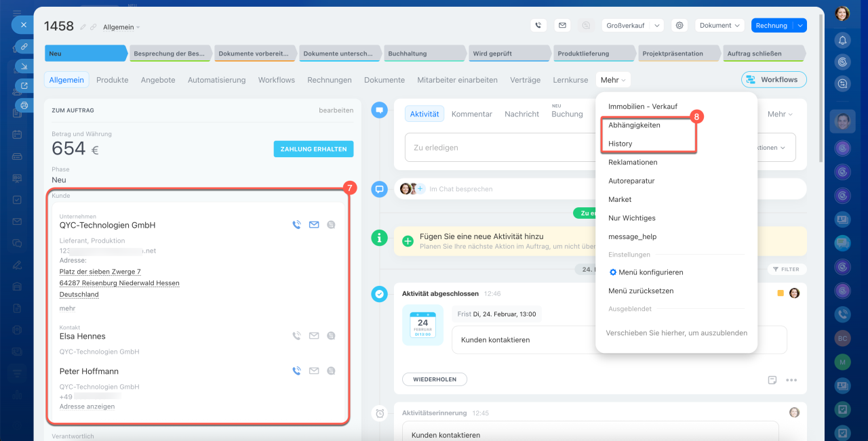The width and height of the screenshot is (868, 441).
Task: Select the Buchhaltung pipeline stage
Action: pyautogui.click(x=424, y=54)
